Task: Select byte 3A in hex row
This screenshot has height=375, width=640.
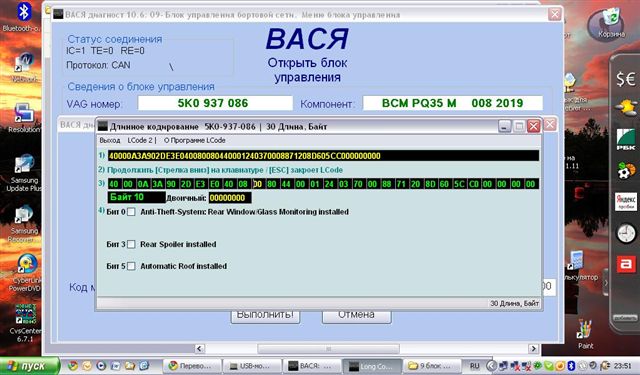Action: point(158,184)
